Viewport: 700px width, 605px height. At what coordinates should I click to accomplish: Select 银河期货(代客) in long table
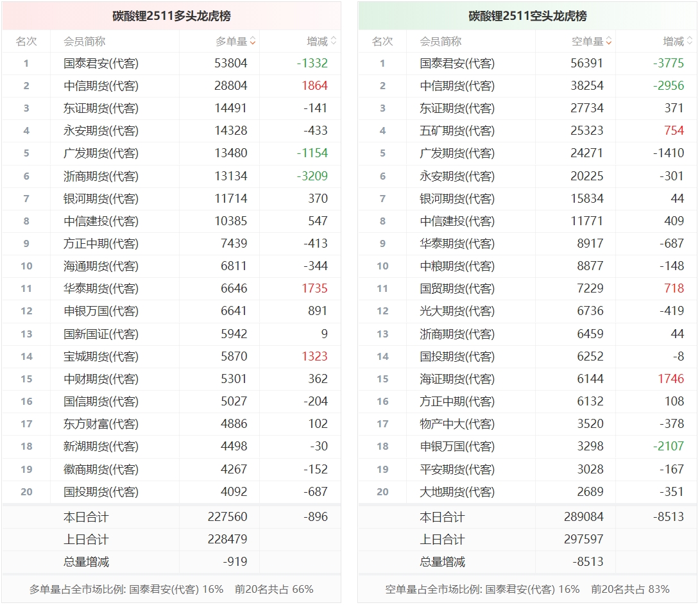point(101,198)
